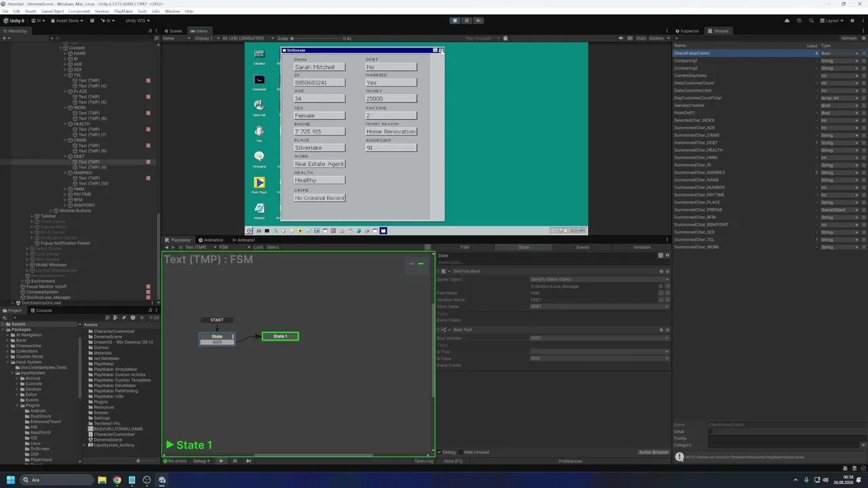
Task: Select the PlayMaker Variables tab
Action: (642, 247)
